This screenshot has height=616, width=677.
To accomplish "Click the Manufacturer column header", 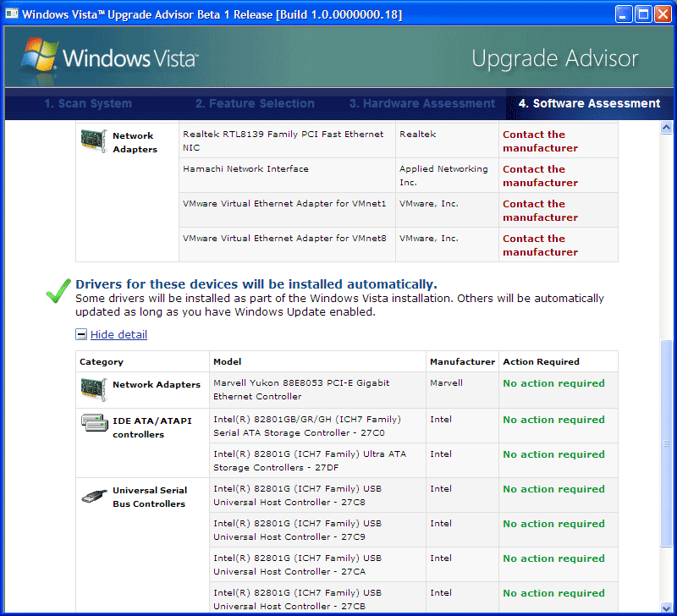I will [462, 362].
